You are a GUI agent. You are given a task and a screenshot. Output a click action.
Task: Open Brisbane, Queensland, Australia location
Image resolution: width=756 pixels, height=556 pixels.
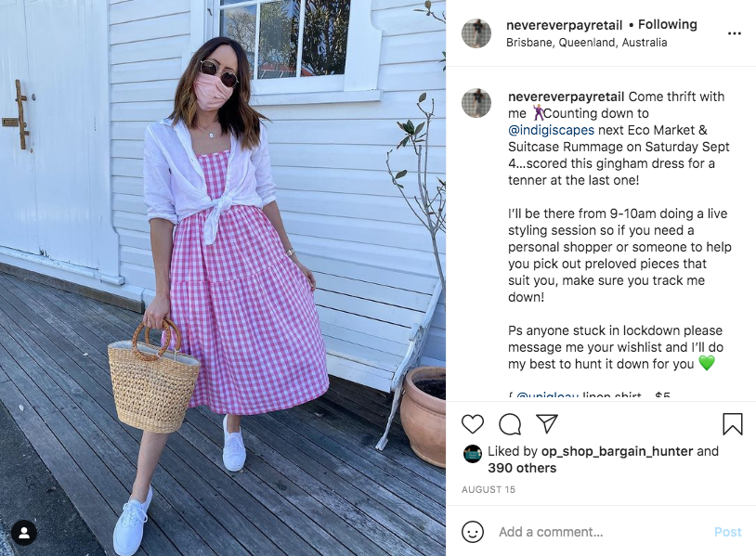click(x=586, y=43)
